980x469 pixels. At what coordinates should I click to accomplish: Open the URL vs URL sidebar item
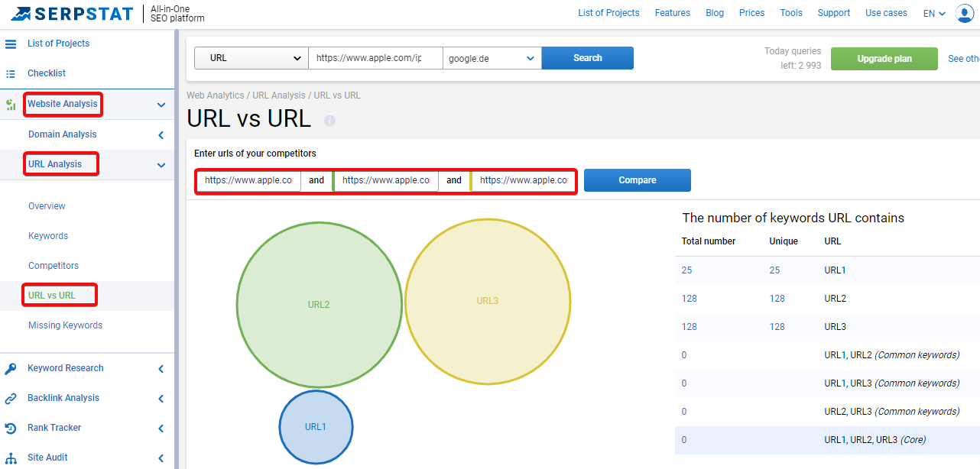coord(52,296)
